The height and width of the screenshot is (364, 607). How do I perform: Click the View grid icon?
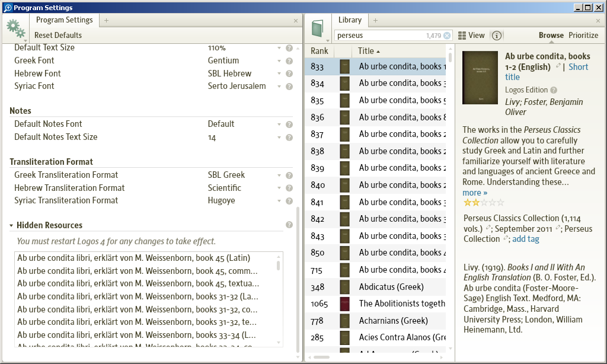pyautogui.click(x=462, y=36)
